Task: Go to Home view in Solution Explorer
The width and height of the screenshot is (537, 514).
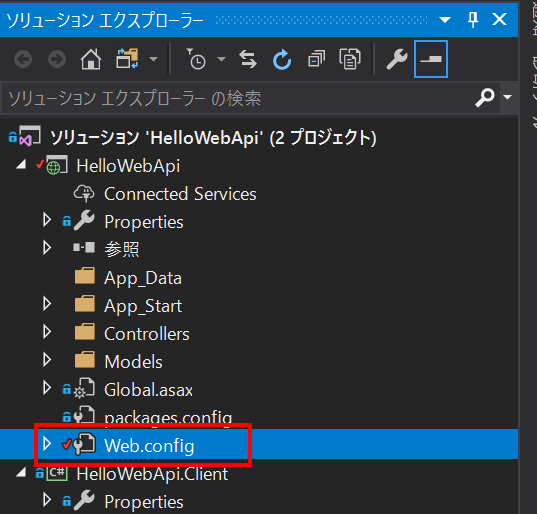Action: click(91, 59)
